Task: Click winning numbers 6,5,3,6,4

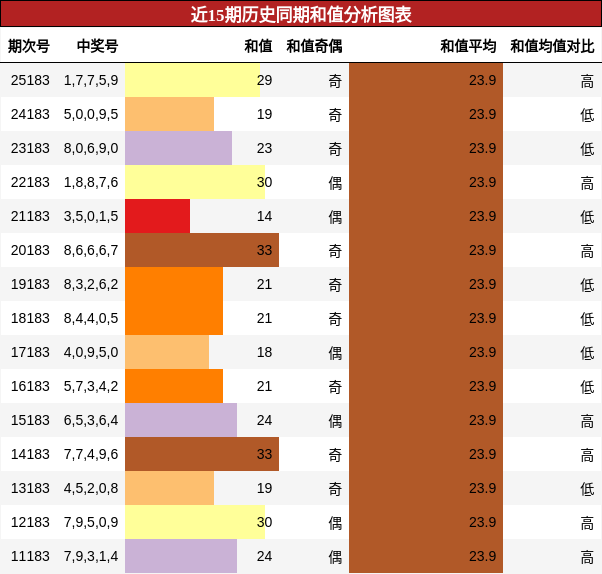Action: pyautogui.click(x=91, y=420)
